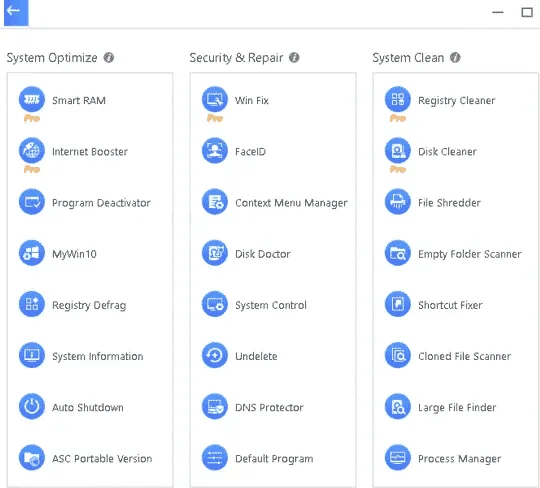The image size is (540, 488).
Task: Click the Smart RAM label
Action: (79, 101)
